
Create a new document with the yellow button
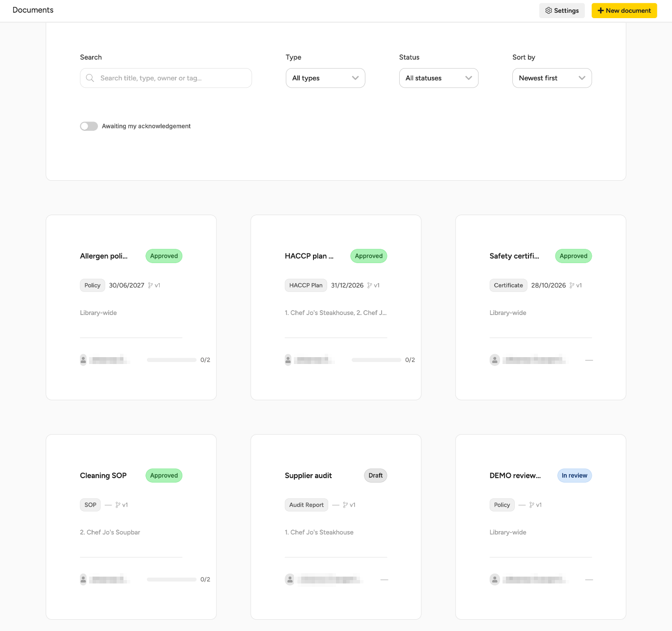(624, 11)
